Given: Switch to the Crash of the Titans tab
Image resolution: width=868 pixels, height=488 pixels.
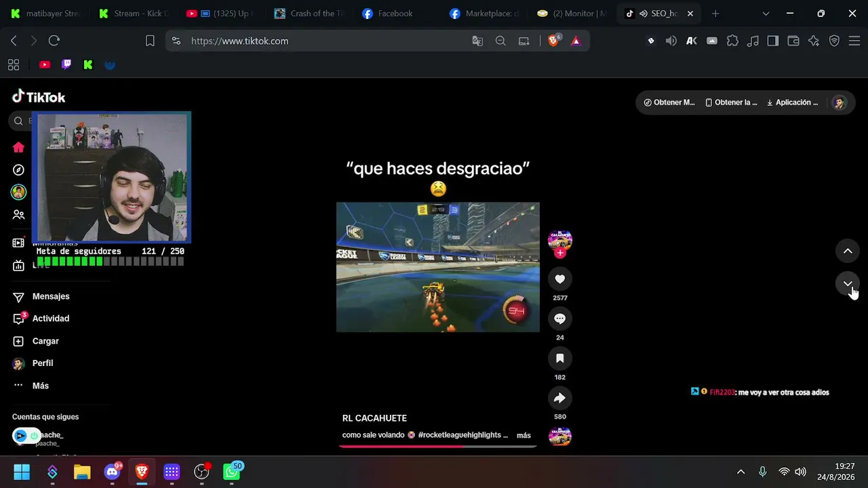Looking at the screenshot, I should (309, 14).
